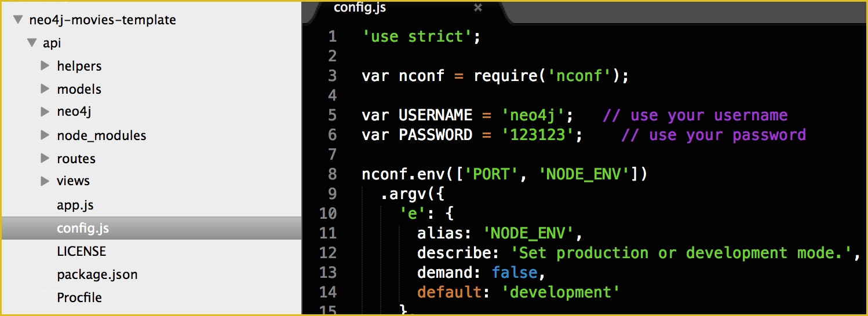Open the LICENSE file
Image resolution: width=868 pixels, height=316 pixels.
[x=81, y=251]
